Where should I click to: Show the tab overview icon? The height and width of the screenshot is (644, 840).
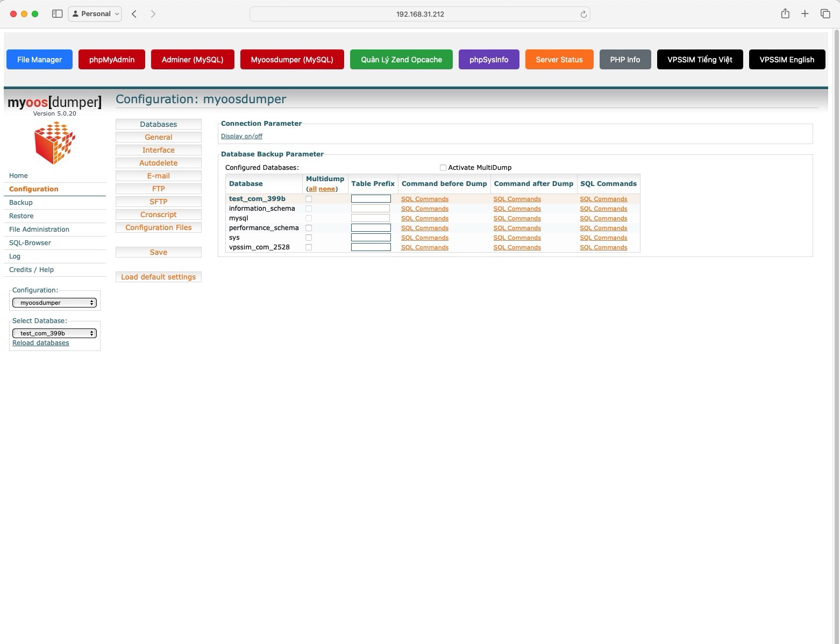[x=825, y=14]
